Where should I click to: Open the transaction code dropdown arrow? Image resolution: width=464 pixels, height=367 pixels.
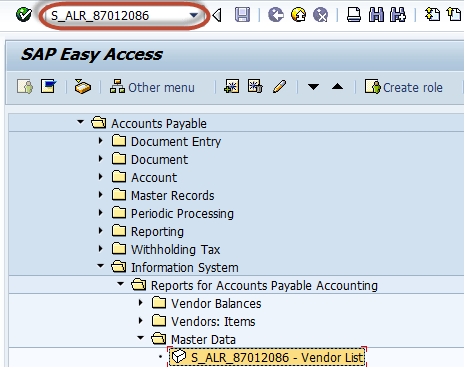193,15
